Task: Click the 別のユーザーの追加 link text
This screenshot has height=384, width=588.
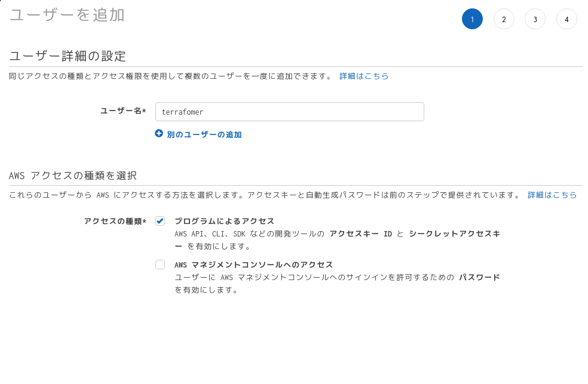Action: (204, 134)
